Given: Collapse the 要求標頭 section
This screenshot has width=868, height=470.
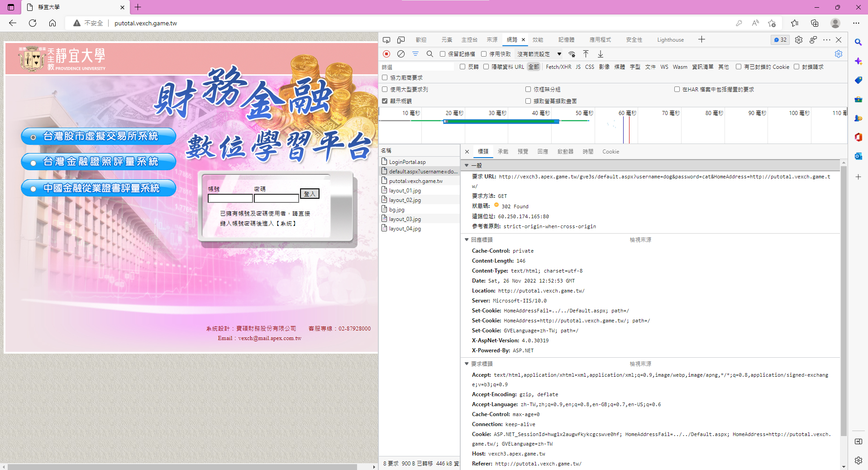Looking at the screenshot, I should (x=467, y=364).
